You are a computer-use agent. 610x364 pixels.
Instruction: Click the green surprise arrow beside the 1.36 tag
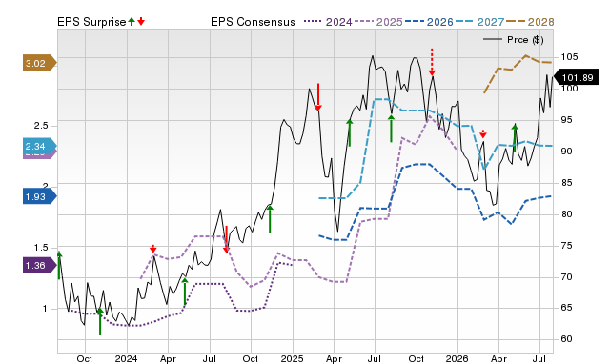[x=59, y=265]
